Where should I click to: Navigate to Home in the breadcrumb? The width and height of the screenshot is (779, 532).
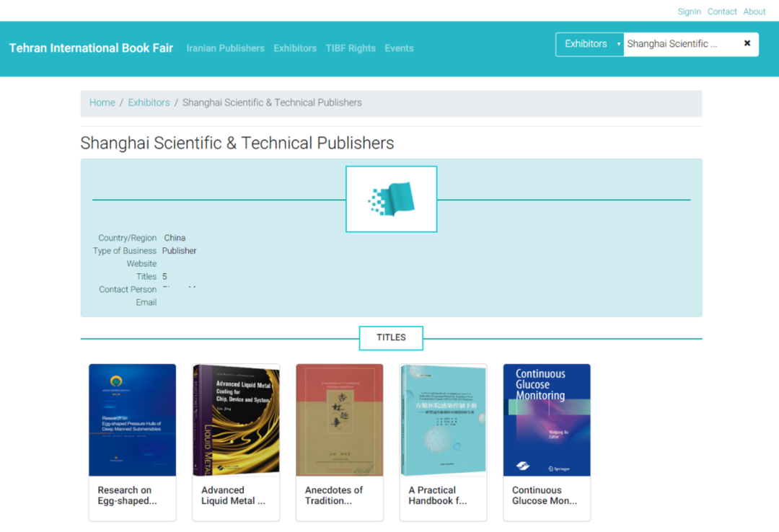102,102
